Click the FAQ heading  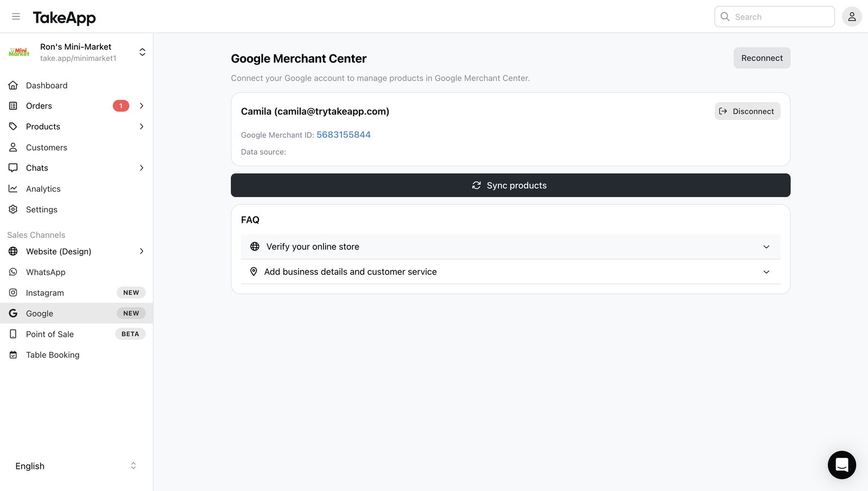[x=250, y=220]
